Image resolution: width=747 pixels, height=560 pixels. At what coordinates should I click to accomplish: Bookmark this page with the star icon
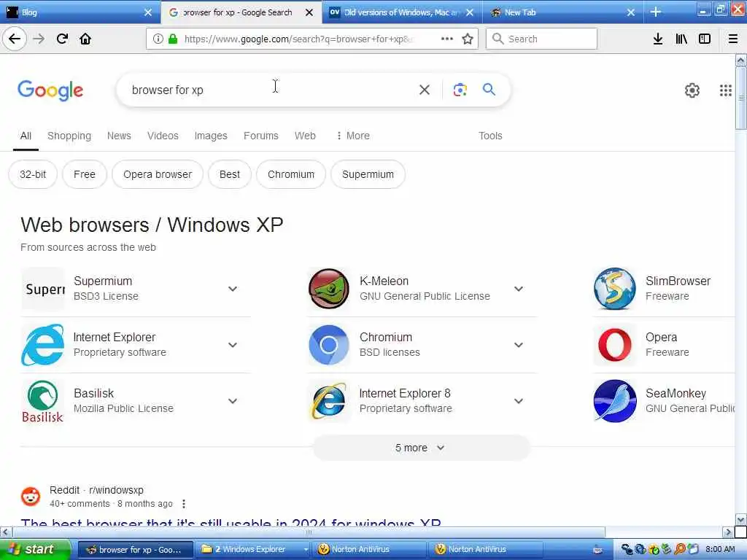click(x=468, y=39)
